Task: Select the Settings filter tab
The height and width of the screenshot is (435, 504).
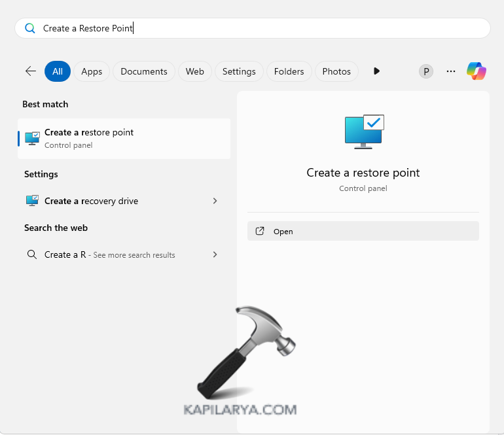Action: (239, 71)
